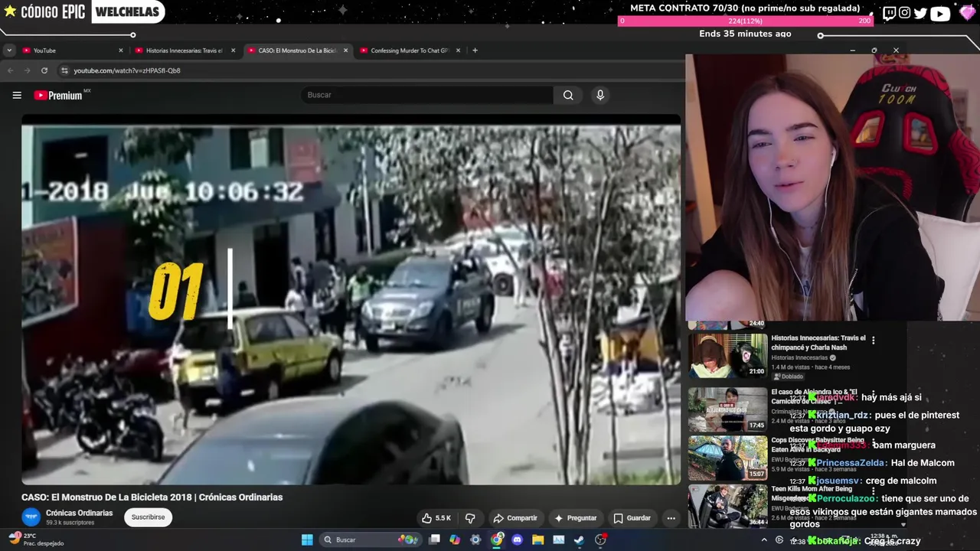Click the browser address bar URL
980x551 pixels.
tap(127, 70)
